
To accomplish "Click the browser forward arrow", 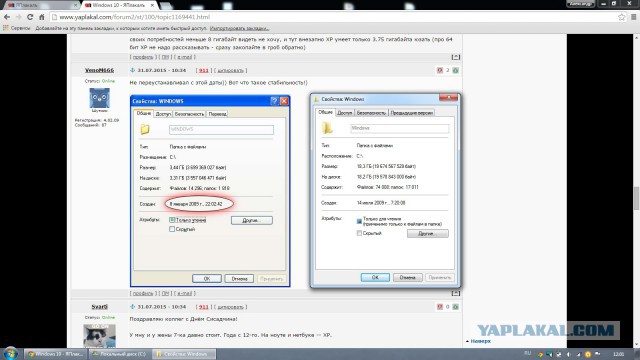I will [18, 17].
